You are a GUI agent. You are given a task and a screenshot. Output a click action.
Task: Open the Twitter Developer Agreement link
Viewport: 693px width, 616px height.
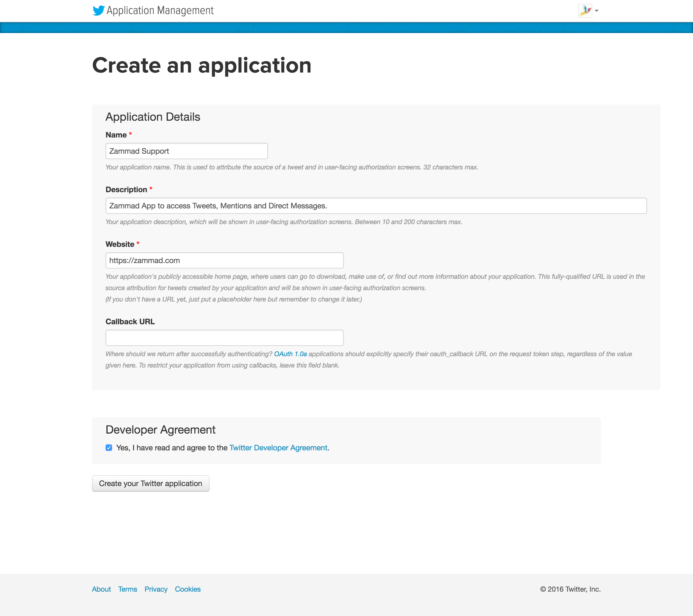278,448
